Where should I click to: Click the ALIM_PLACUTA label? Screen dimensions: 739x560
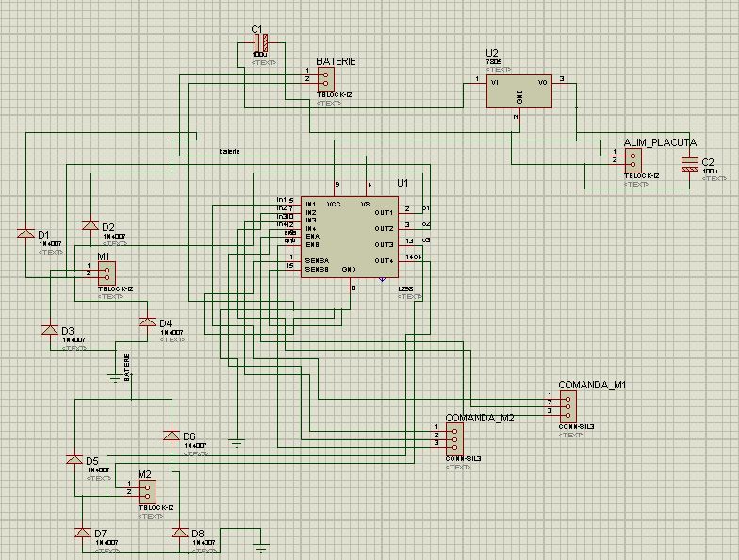[x=660, y=142]
